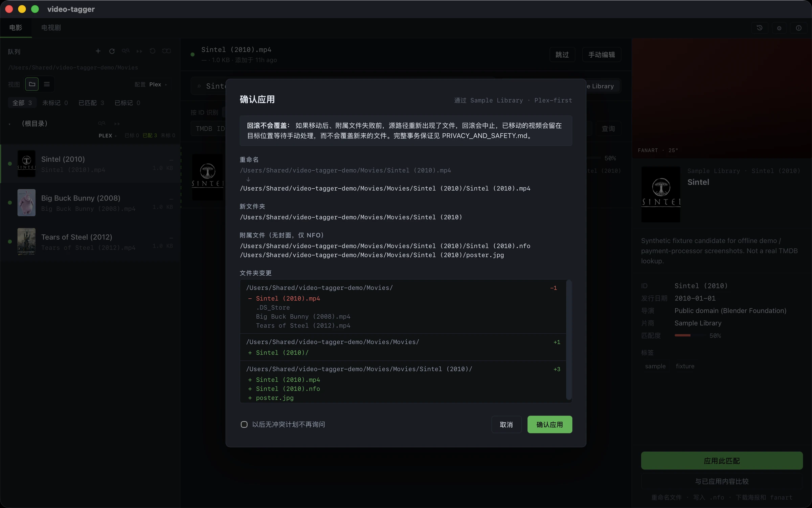Open settings via the gear icon

pos(779,28)
